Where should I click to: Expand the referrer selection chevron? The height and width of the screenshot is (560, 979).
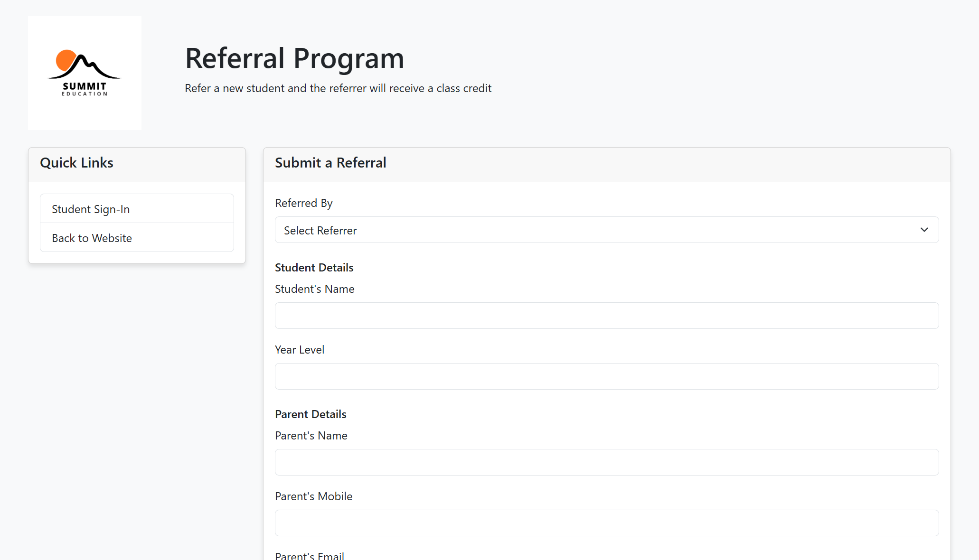pyautogui.click(x=924, y=230)
